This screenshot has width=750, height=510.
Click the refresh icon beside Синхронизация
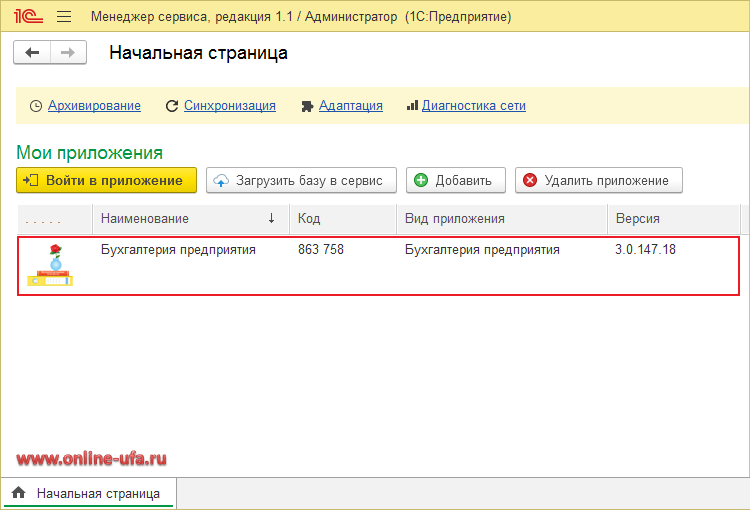pos(172,106)
